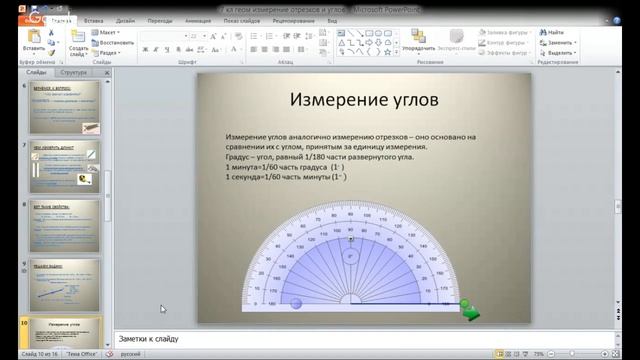This screenshot has height=360, width=640.
Task: Open the Рецензирование ribbon tab
Action: coord(293,21)
